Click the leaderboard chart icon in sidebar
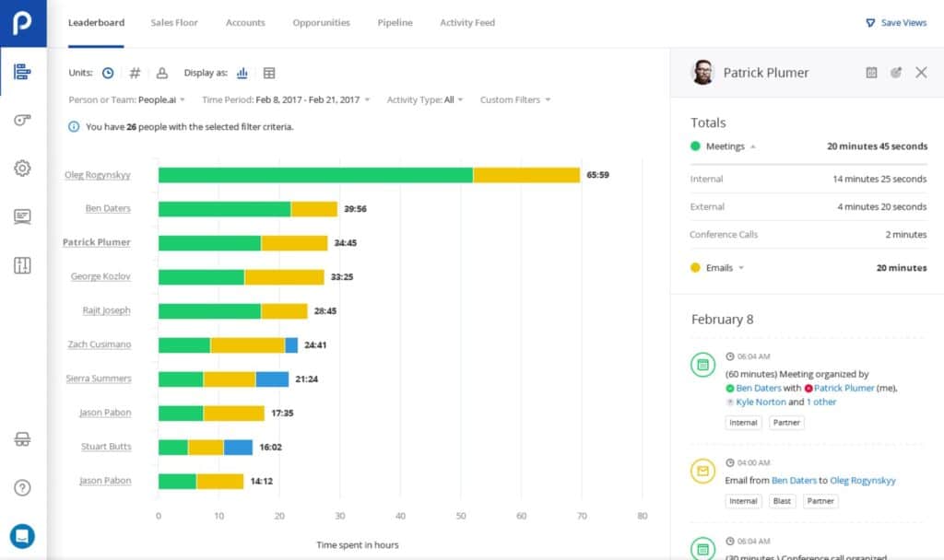Image resolution: width=944 pixels, height=560 pixels. pyautogui.click(x=23, y=72)
